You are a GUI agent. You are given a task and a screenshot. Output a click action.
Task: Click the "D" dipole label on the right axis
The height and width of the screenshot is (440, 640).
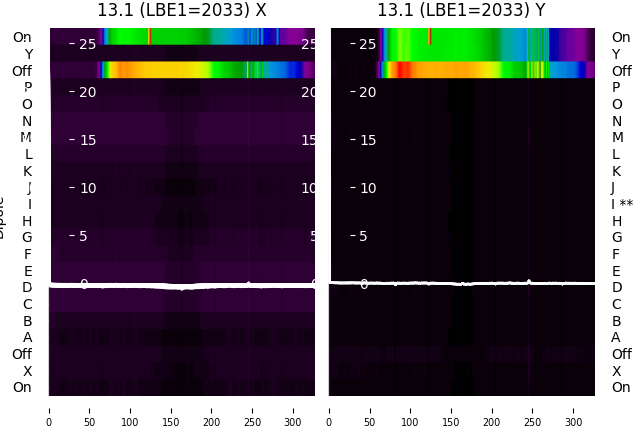tap(617, 287)
